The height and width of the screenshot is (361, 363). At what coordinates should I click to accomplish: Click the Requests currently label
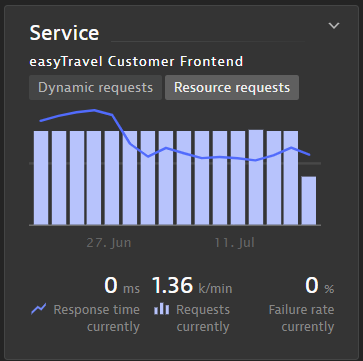203,318
